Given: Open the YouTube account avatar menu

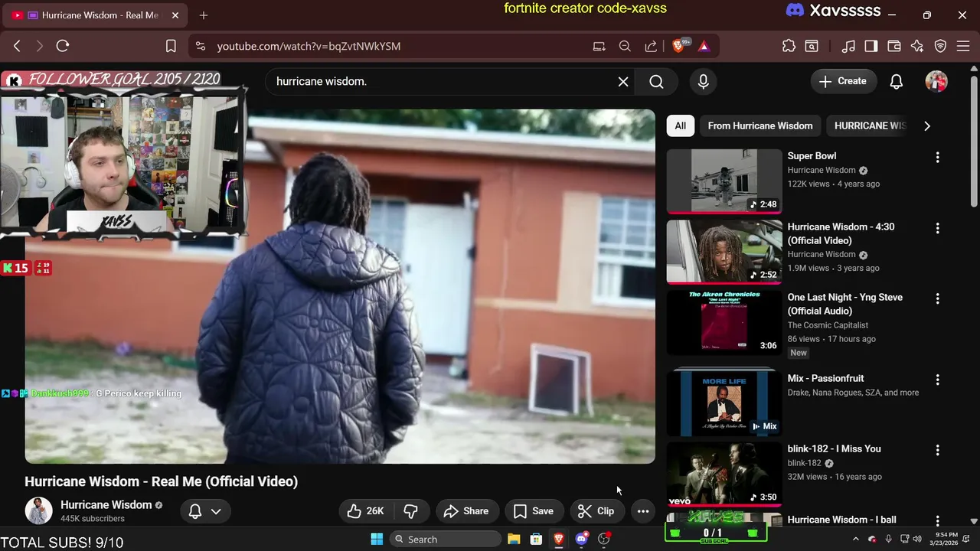Looking at the screenshot, I should click(936, 81).
